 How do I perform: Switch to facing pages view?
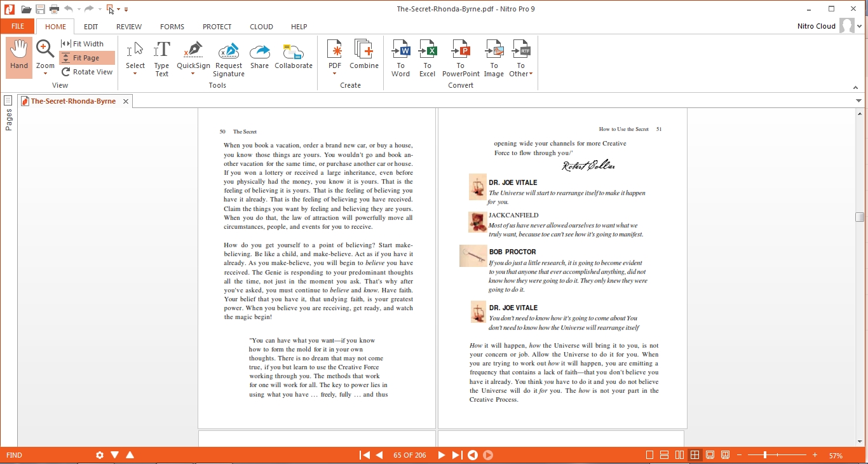pos(680,455)
